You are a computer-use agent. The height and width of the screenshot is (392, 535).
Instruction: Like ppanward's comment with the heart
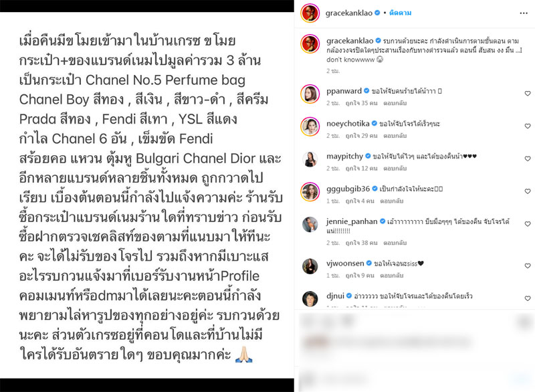528,94
